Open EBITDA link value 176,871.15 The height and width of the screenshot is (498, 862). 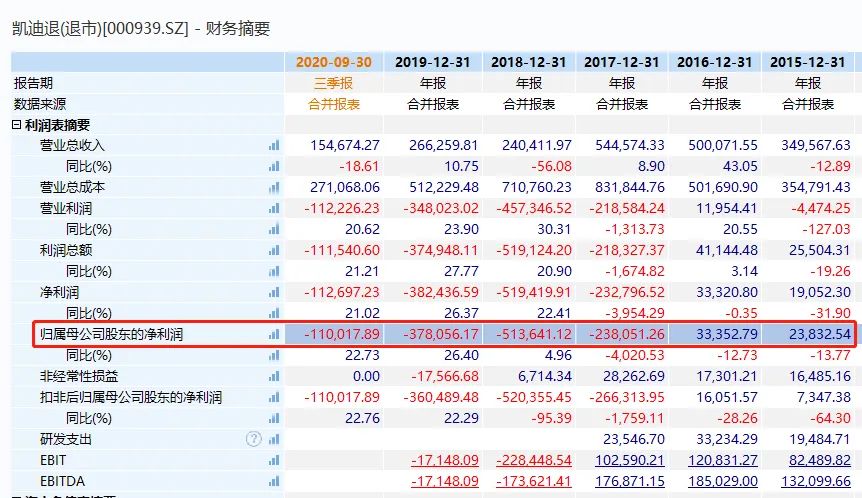[629, 482]
